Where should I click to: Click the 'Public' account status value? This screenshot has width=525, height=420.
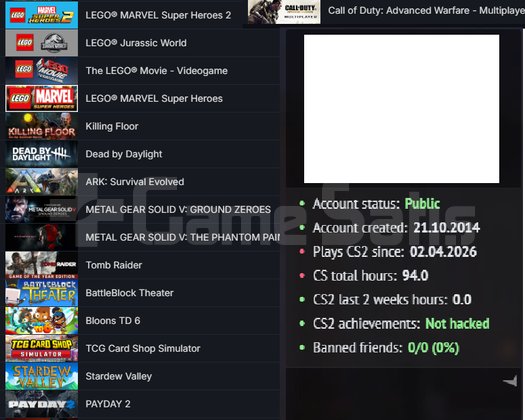[422, 204]
